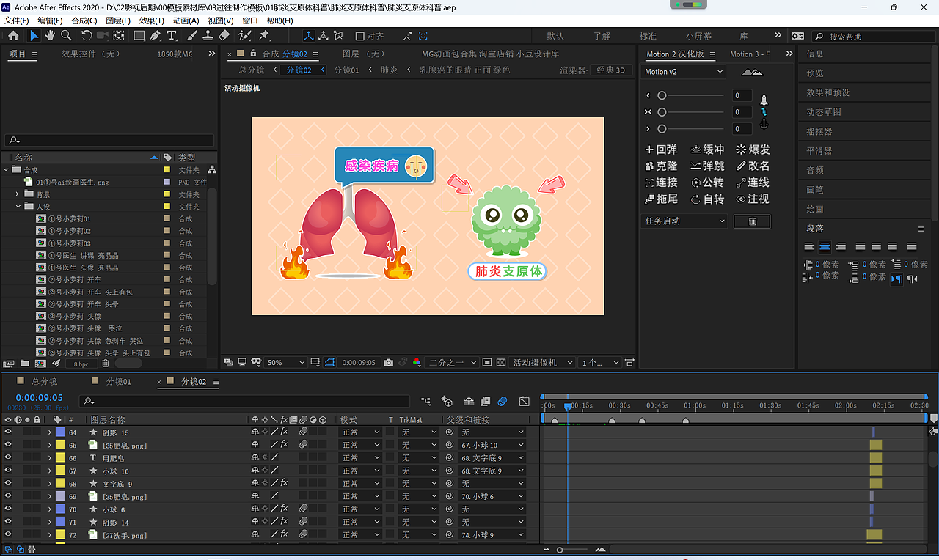Click the snapshot camera icon under the viewer

pos(388,362)
